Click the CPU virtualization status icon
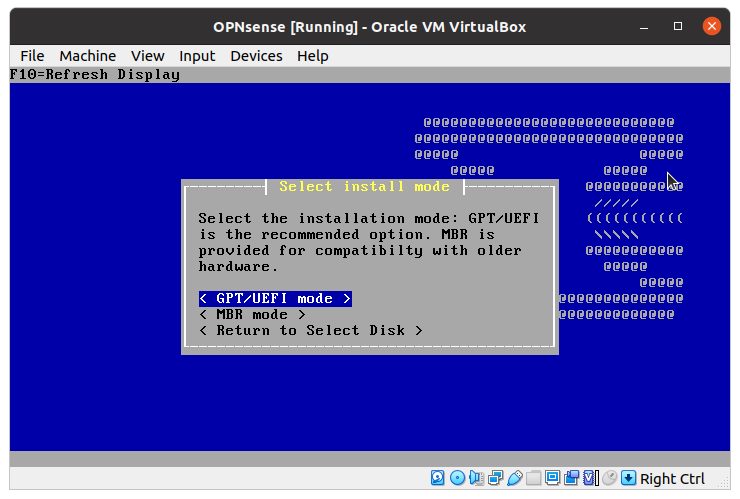This screenshot has width=740, height=499. [x=590, y=478]
